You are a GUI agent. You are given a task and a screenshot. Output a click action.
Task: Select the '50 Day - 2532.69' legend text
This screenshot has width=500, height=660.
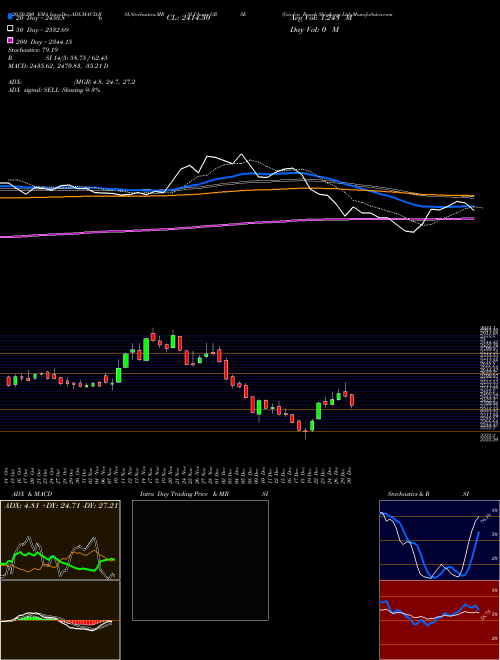[x=42, y=29]
